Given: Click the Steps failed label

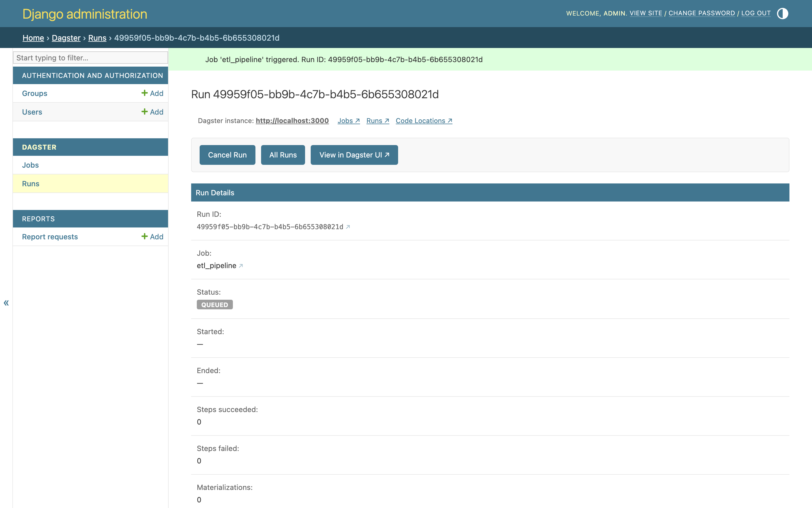Looking at the screenshot, I should (218, 448).
